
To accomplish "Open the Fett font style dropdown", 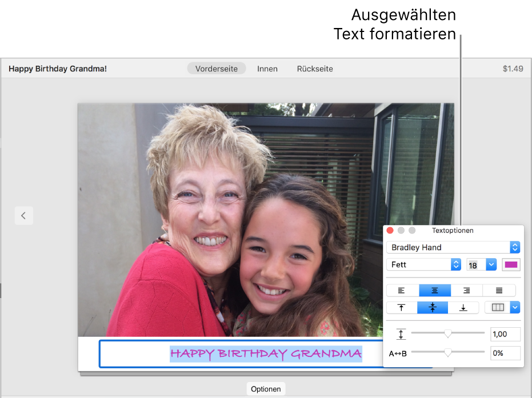I will (x=424, y=264).
